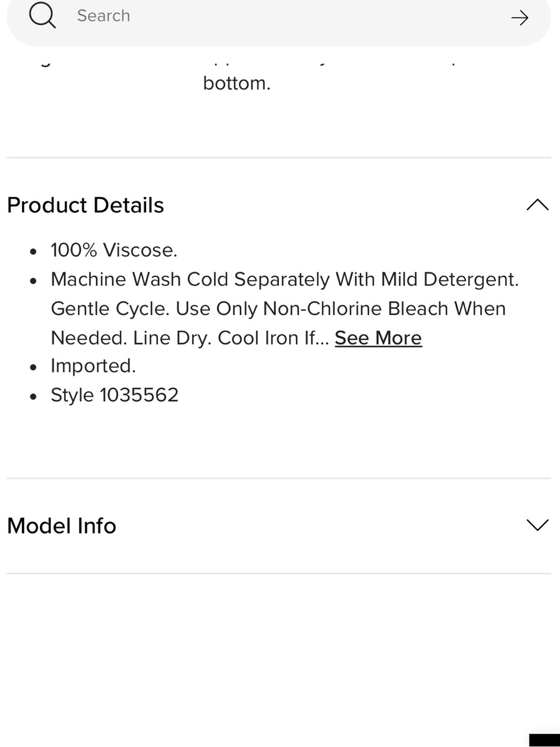Submit search with the right arrow icon
The width and height of the screenshot is (560, 747).
(x=520, y=18)
